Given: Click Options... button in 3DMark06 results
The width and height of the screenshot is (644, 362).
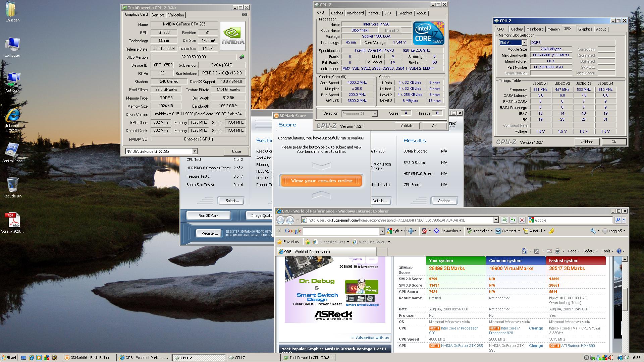Looking at the screenshot, I should (445, 201).
